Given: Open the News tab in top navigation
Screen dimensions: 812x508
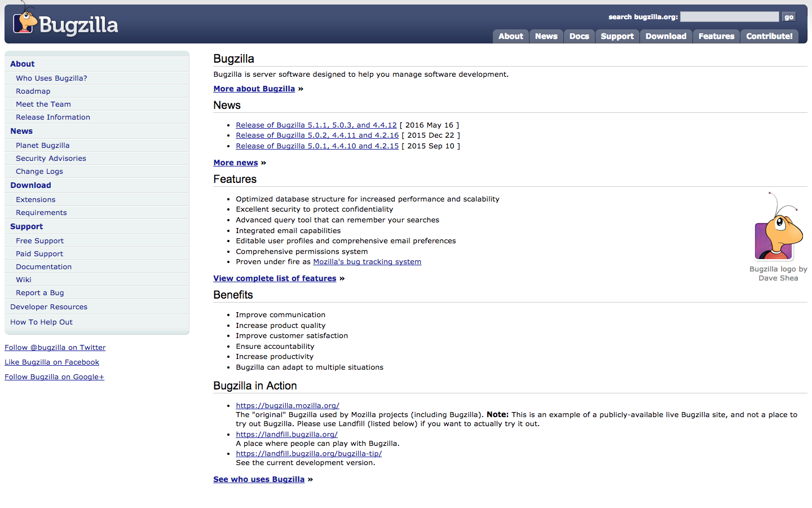Looking at the screenshot, I should pyautogui.click(x=546, y=36).
